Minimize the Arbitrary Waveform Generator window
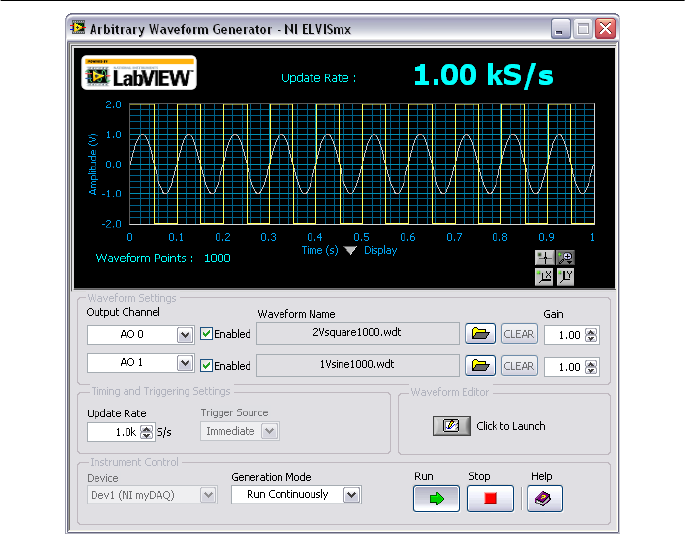The width and height of the screenshot is (685, 534). point(560,29)
